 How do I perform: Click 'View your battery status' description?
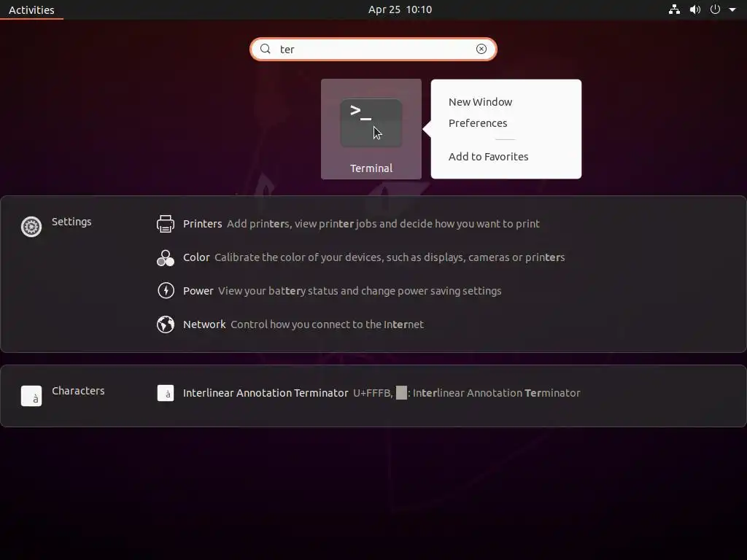click(360, 291)
